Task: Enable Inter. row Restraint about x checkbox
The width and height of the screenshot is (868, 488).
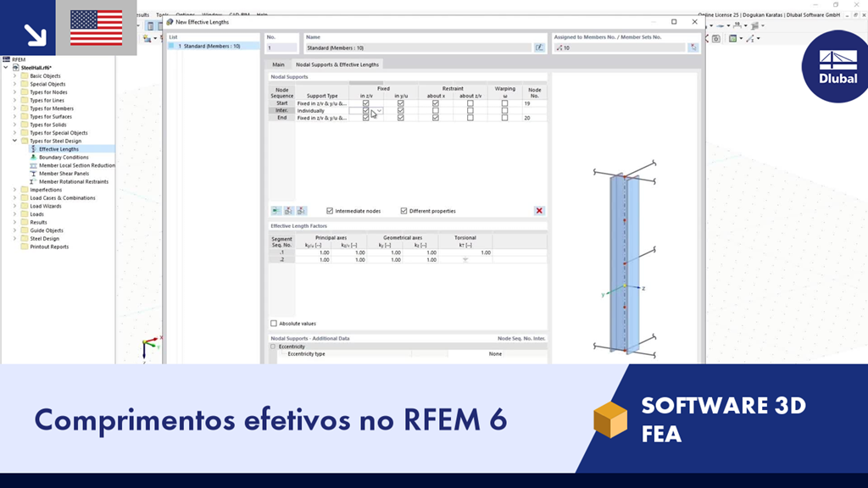Action: click(x=436, y=111)
